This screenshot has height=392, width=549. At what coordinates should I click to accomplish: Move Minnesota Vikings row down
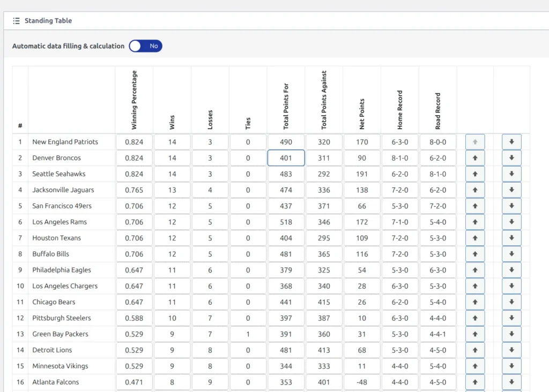click(x=511, y=366)
